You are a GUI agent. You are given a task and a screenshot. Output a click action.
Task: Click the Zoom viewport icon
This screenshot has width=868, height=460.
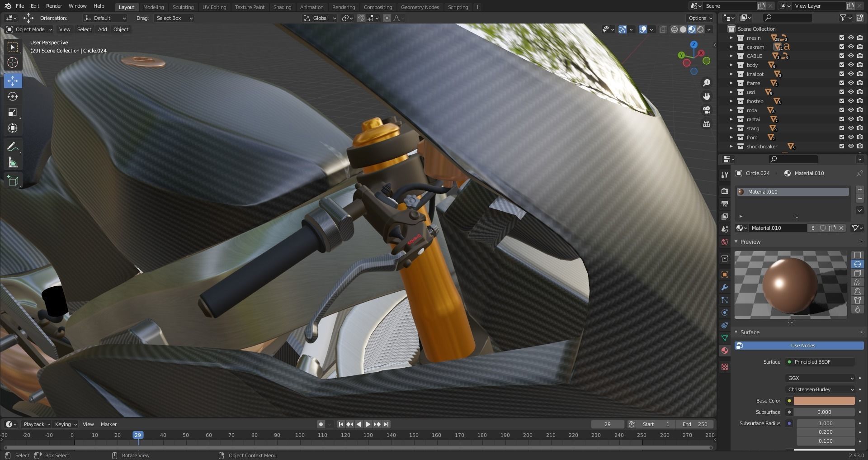pyautogui.click(x=707, y=83)
